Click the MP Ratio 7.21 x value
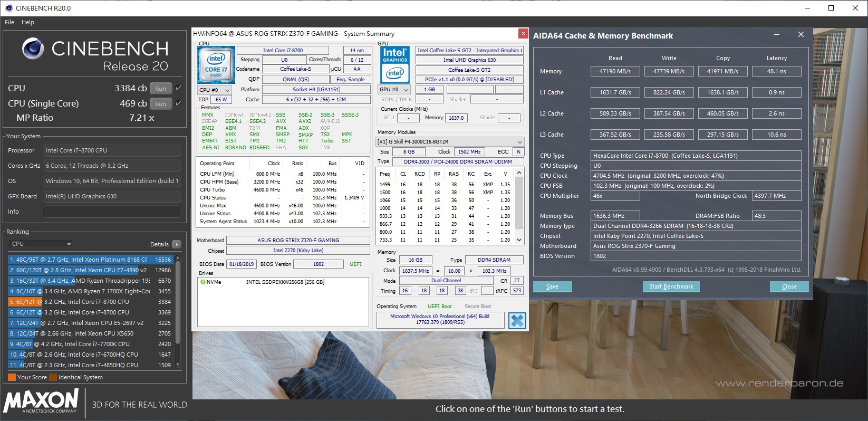This screenshot has height=421, width=868. click(142, 118)
